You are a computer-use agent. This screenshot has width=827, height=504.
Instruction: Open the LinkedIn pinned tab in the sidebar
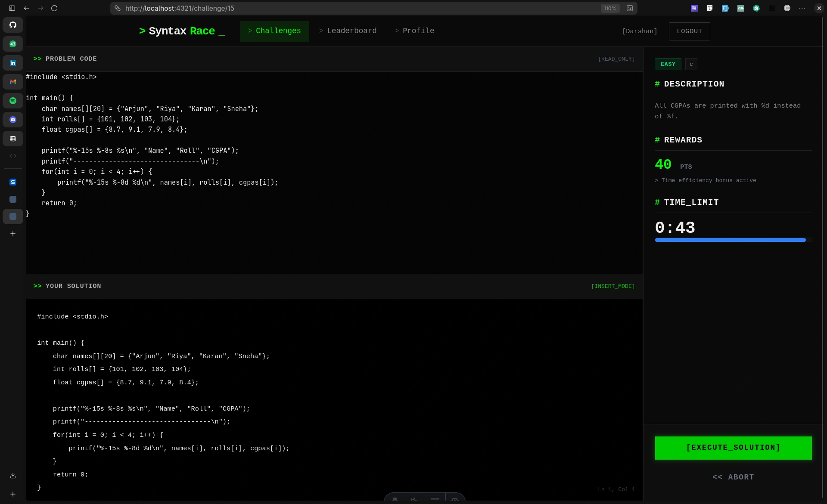click(13, 63)
